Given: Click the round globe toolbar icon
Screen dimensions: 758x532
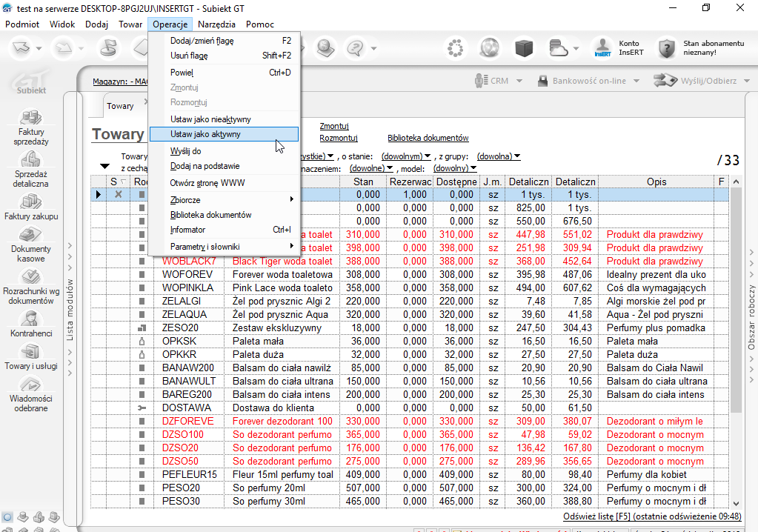Looking at the screenshot, I should pos(489,48).
